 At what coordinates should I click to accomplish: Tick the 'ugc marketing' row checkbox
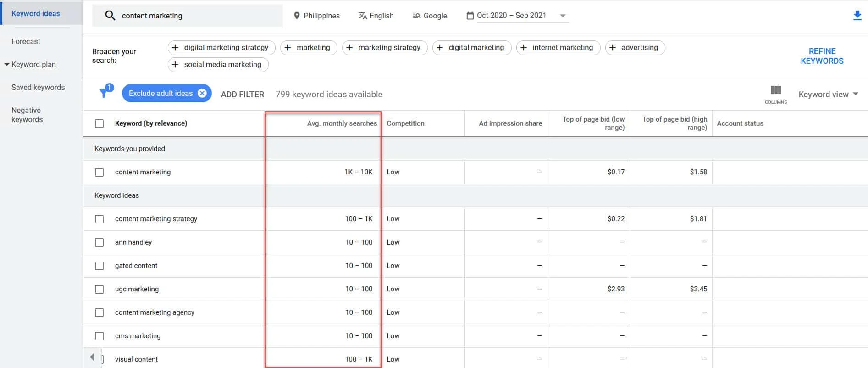click(x=99, y=289)
